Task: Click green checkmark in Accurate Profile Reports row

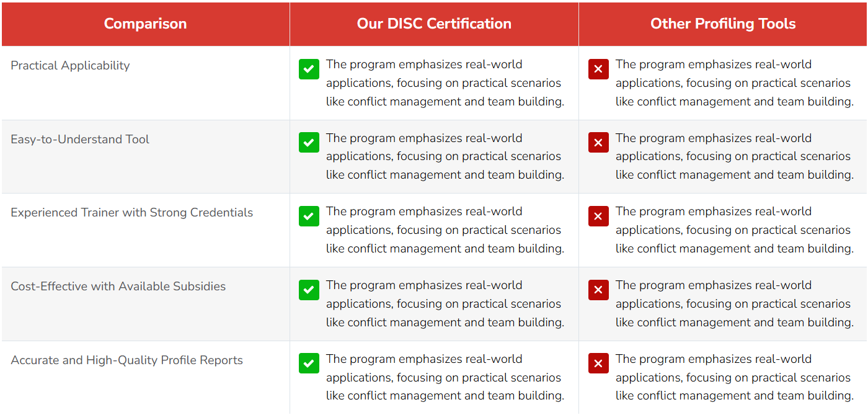Action: 309,364
